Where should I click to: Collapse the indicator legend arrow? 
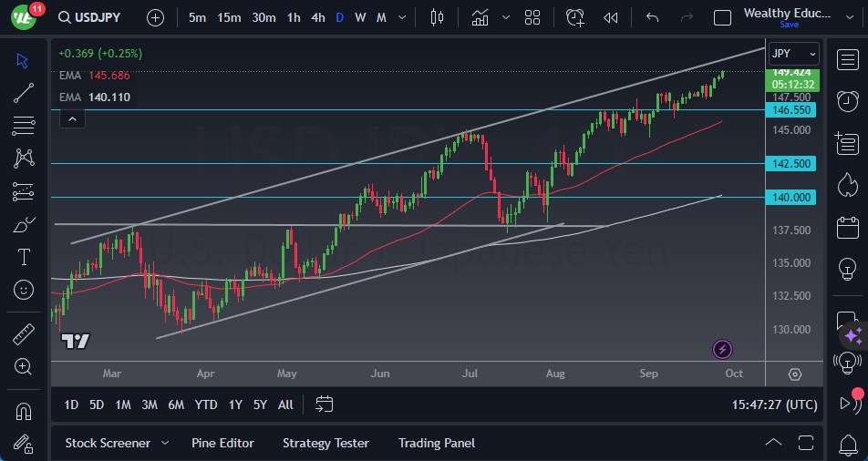tap(71, 118)
